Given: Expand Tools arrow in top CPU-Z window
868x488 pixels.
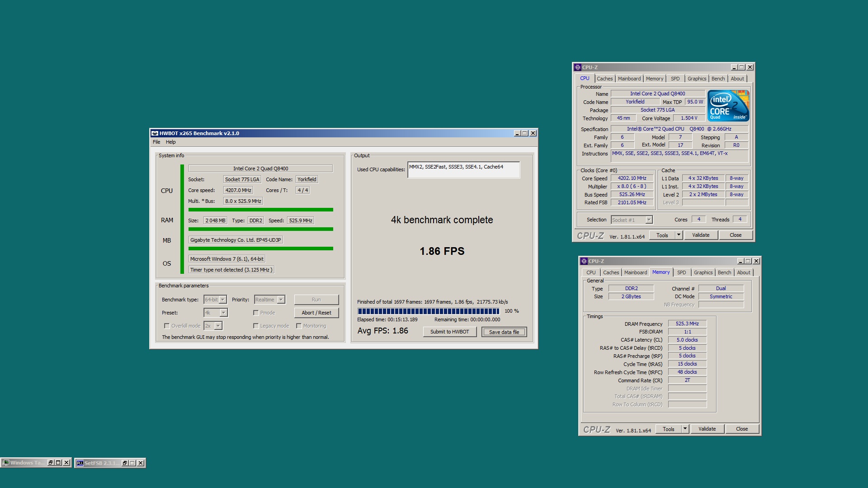Looking at the screenshot, I should [x=679, y=235].
